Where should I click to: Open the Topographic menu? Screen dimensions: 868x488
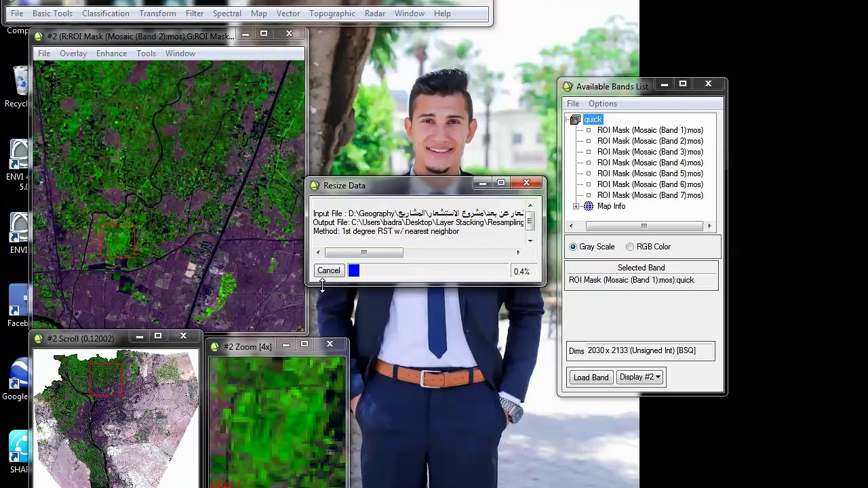332,14
